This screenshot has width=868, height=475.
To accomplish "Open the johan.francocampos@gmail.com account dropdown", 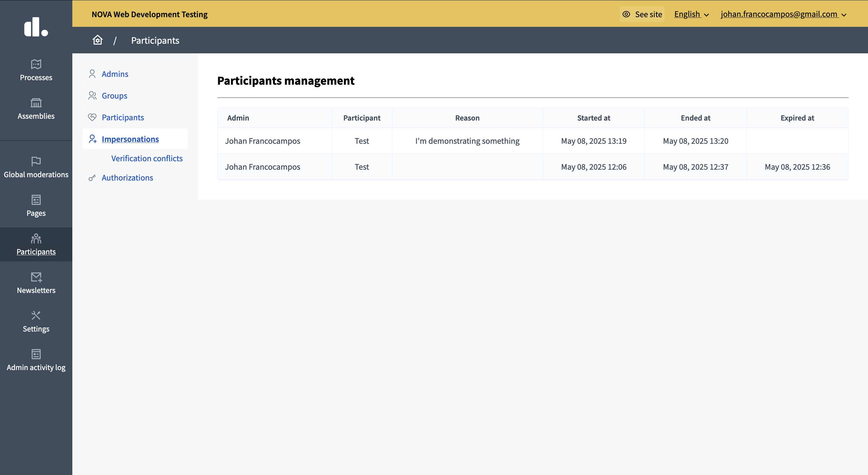I will 783,14.
